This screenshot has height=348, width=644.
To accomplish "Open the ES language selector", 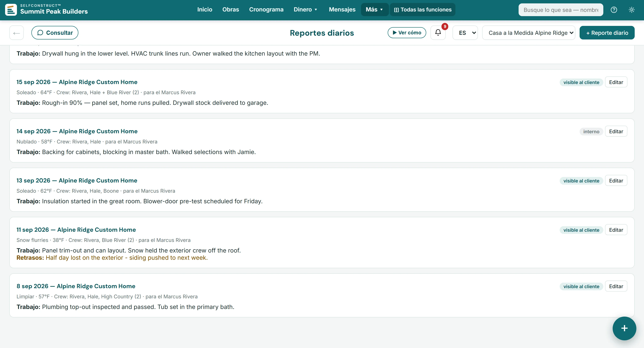I will point(465,32).
